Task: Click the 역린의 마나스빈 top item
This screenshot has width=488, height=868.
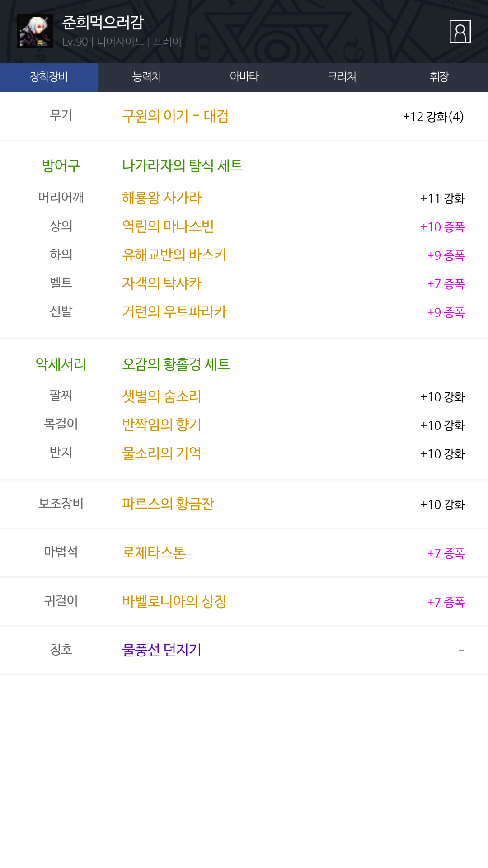Action: 168,226
